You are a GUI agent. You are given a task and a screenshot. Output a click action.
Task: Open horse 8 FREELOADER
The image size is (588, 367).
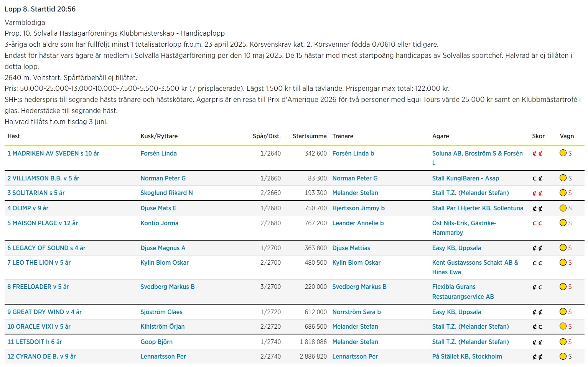coord(38,287)
